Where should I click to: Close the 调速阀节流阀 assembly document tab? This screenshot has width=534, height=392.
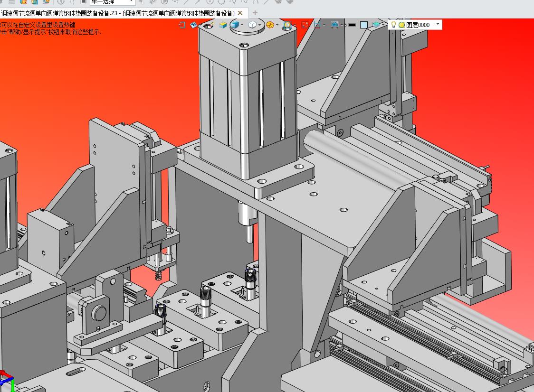point(240,13)
